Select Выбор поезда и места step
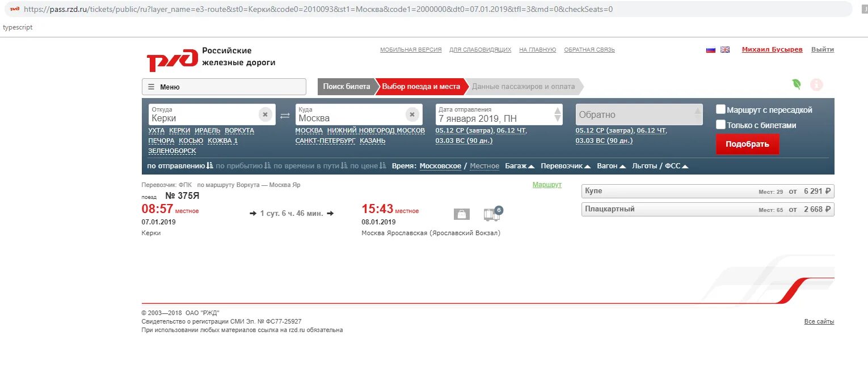 pyautogui.click(x=421, y=87)
